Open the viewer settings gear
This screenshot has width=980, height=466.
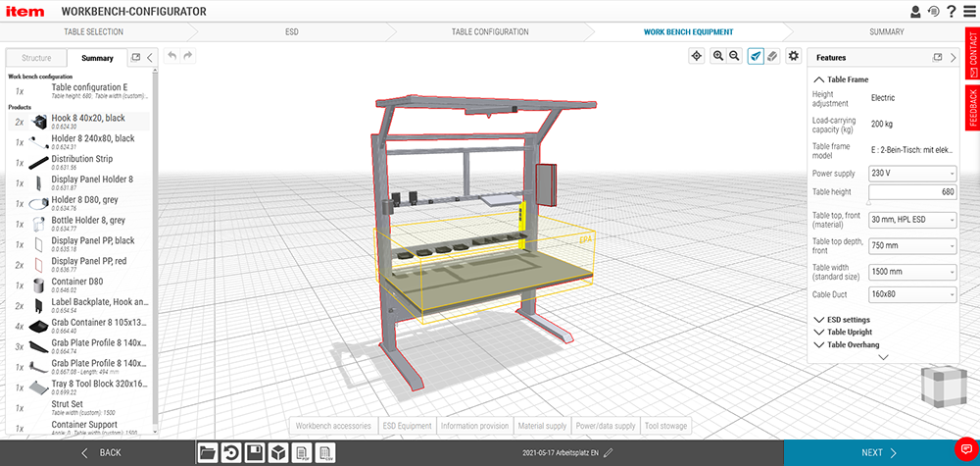(x=794, y=57)
